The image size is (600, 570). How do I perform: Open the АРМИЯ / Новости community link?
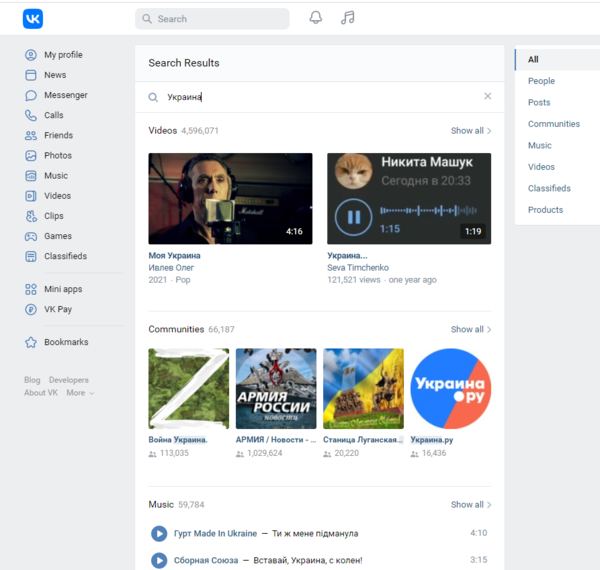[x=276, y=440]
